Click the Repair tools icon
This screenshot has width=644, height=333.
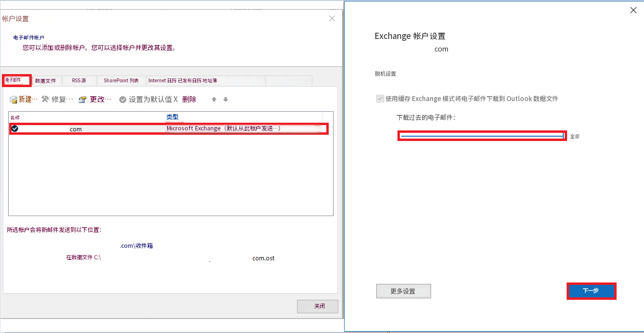point(45,99)
